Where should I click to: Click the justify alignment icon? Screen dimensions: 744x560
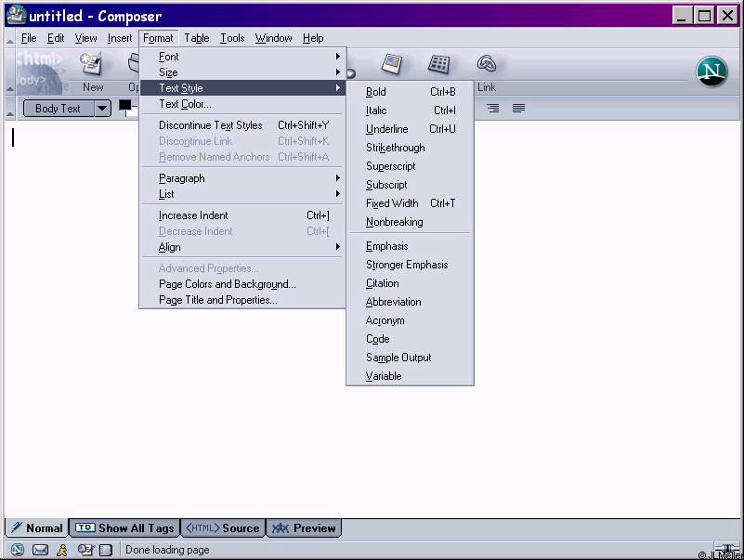tap(518, 109)
